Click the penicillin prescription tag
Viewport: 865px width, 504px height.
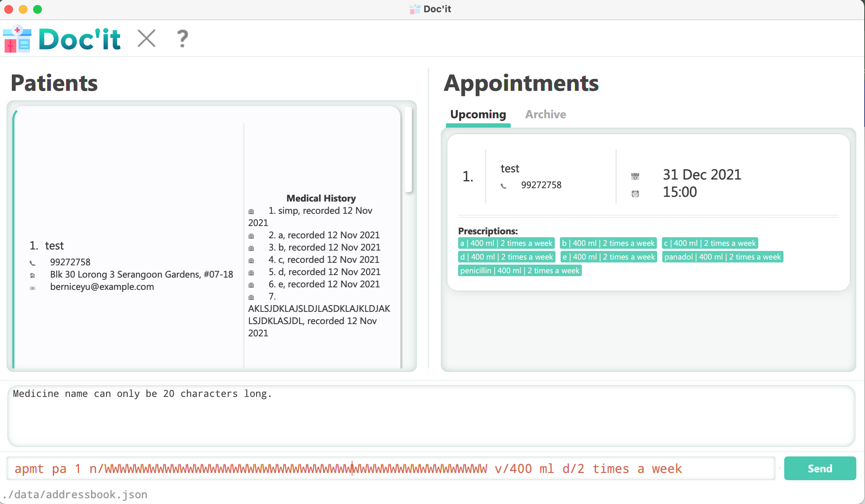tap(519, 271)
